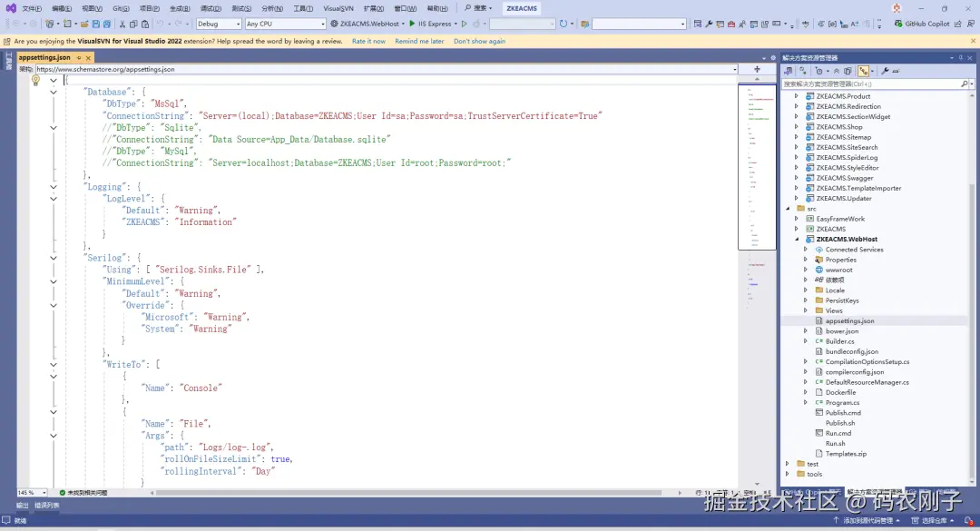The image size is (980, 531).
Task: Click the Solution Explorer search magnifier icon
Action: pos(965,84)
